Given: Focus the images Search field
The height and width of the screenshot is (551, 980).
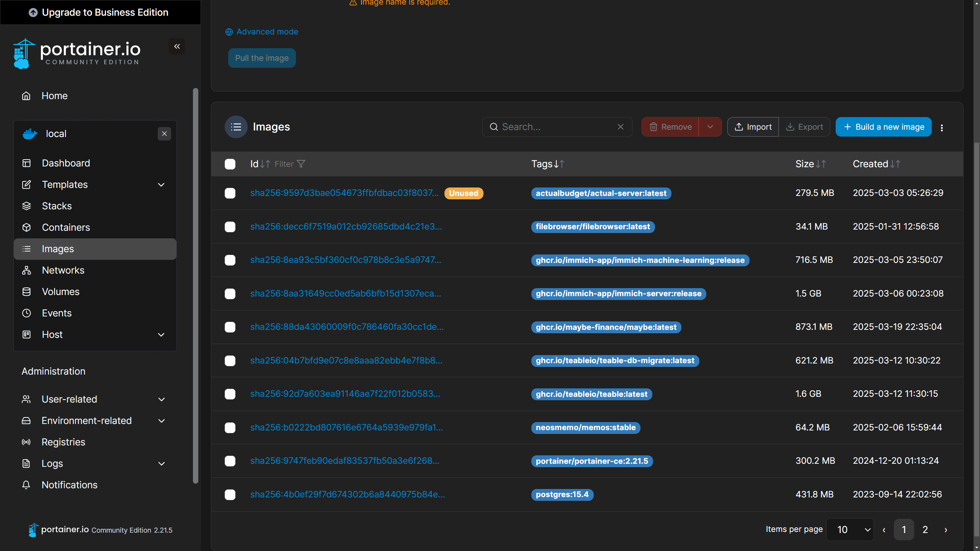Looking at the screenshot, I should tap(557, 127).
